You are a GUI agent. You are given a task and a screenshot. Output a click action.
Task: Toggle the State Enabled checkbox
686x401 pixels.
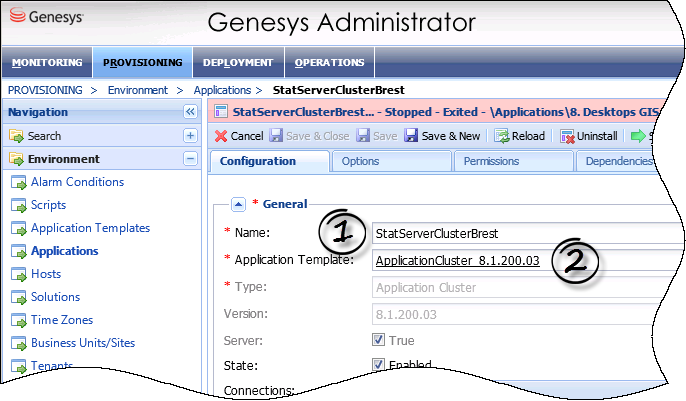(378, 365)
